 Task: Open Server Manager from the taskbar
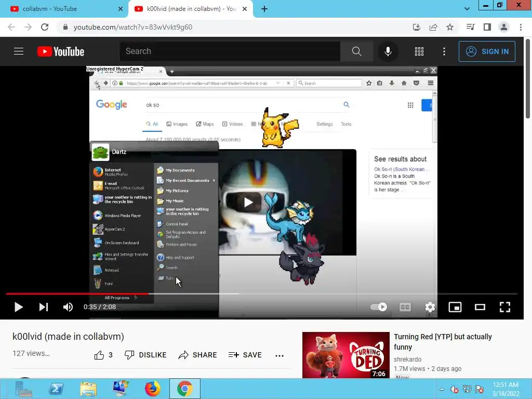point(23,389)
